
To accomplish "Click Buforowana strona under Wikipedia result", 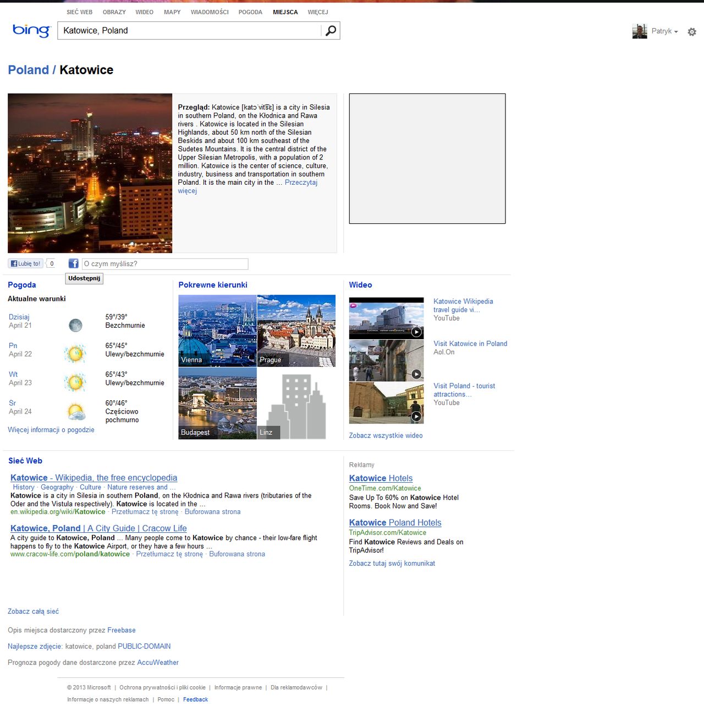I will [x=212, y=512].
